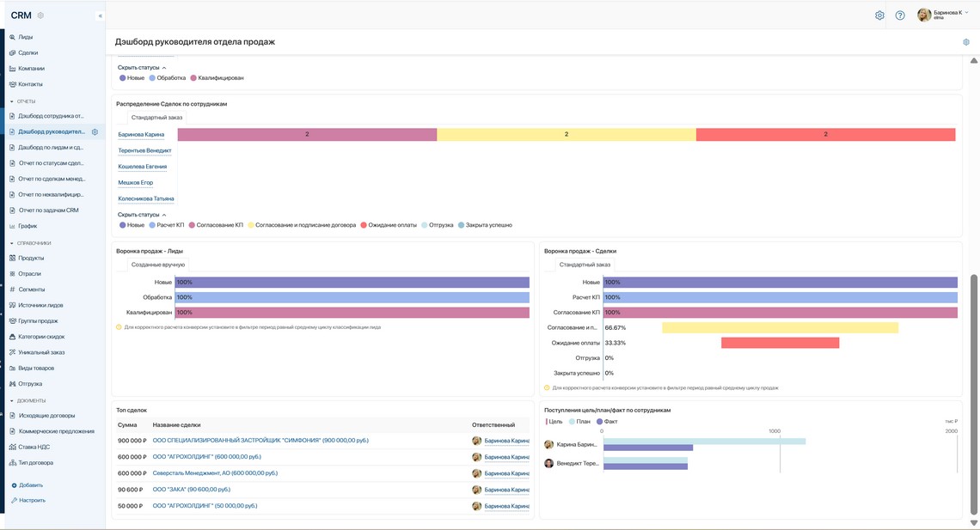Click gear icon next to CRM title
This screenshot has width=980, height=530.
click(x=40, y=15)
